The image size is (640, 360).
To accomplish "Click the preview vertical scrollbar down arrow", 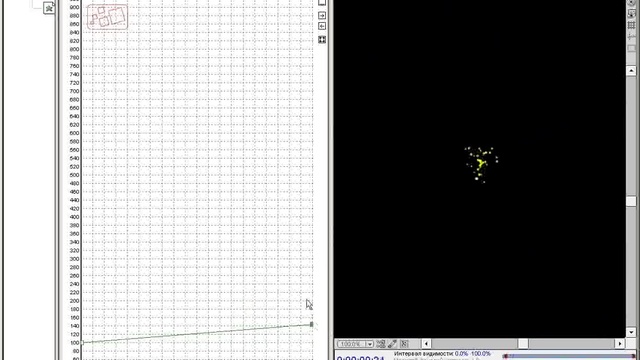I will pos(631,332).
